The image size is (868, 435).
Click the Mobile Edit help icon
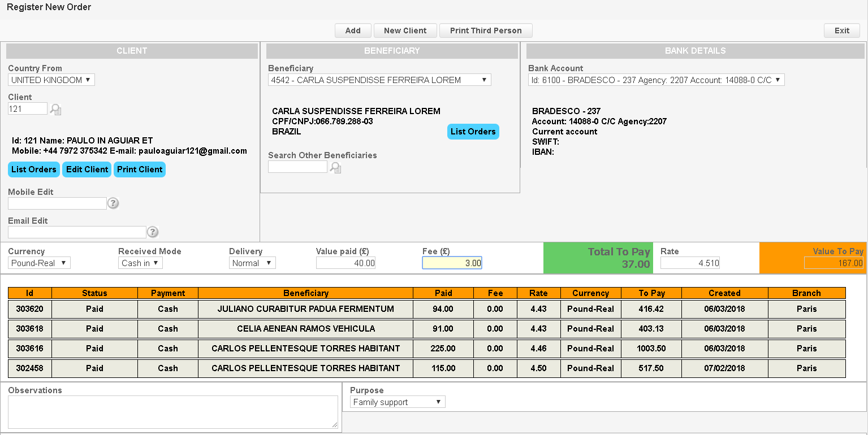point(113,203)
